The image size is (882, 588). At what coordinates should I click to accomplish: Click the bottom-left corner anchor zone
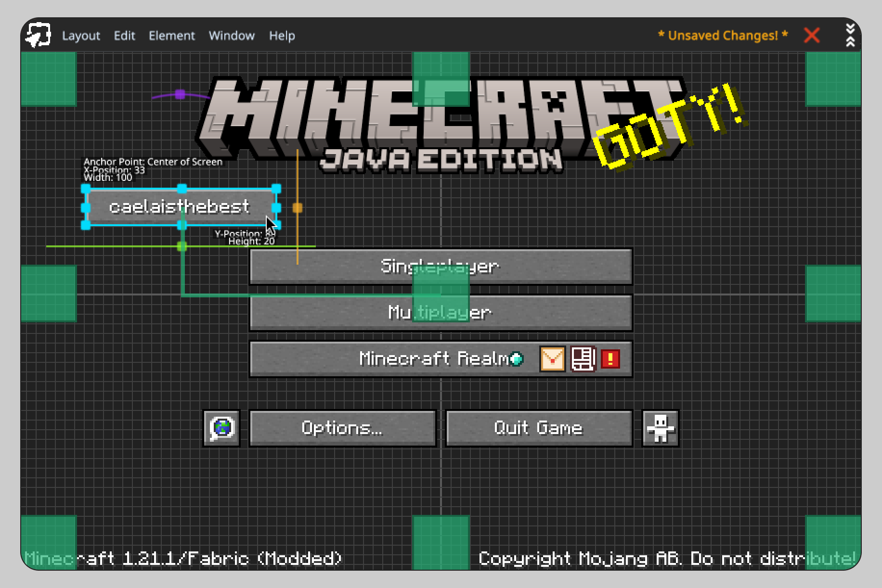click(49, 542)
